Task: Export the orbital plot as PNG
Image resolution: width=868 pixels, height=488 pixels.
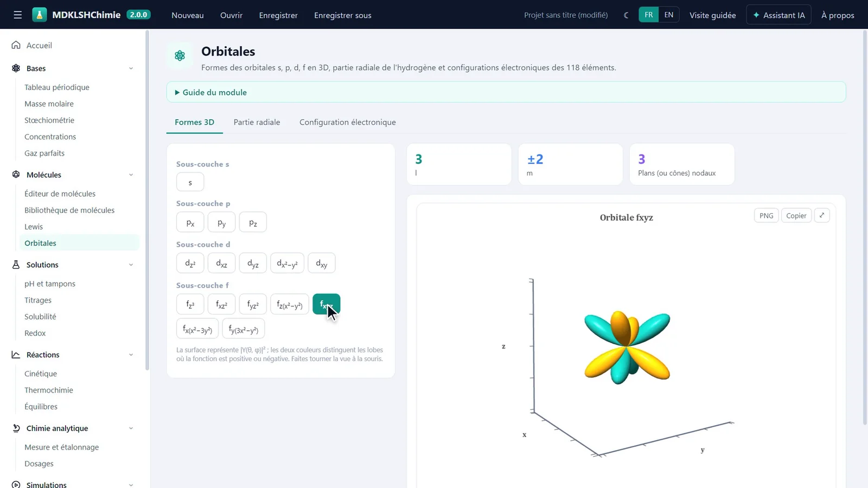Action: pos(766,215)
